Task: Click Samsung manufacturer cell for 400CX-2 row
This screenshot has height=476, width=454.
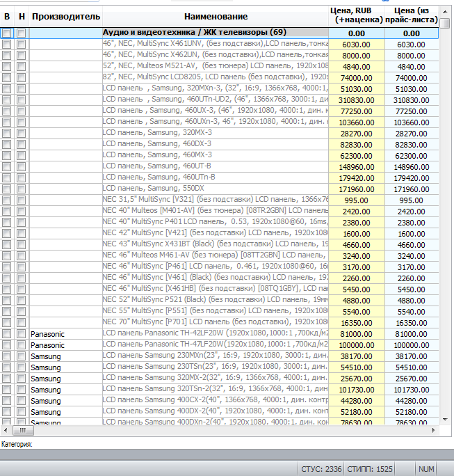Action: click(x=66, y=401)
